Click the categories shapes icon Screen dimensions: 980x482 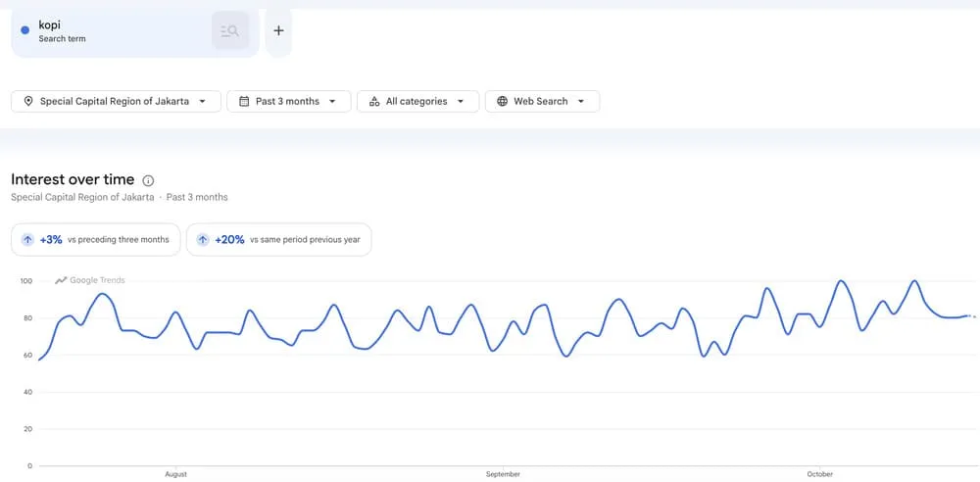374,101
